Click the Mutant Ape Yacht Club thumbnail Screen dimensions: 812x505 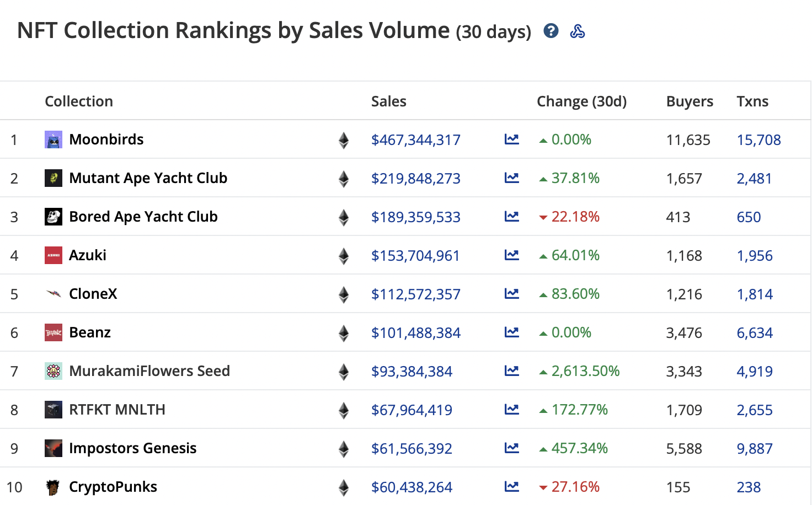(x=54, y=178)
